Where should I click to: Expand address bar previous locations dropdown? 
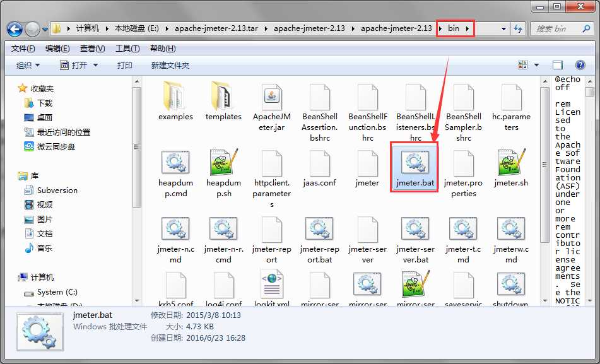[x=503, y=29]
